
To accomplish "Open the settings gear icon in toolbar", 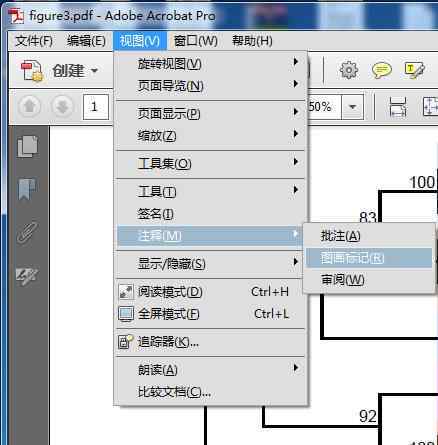I will click(349, 70).
